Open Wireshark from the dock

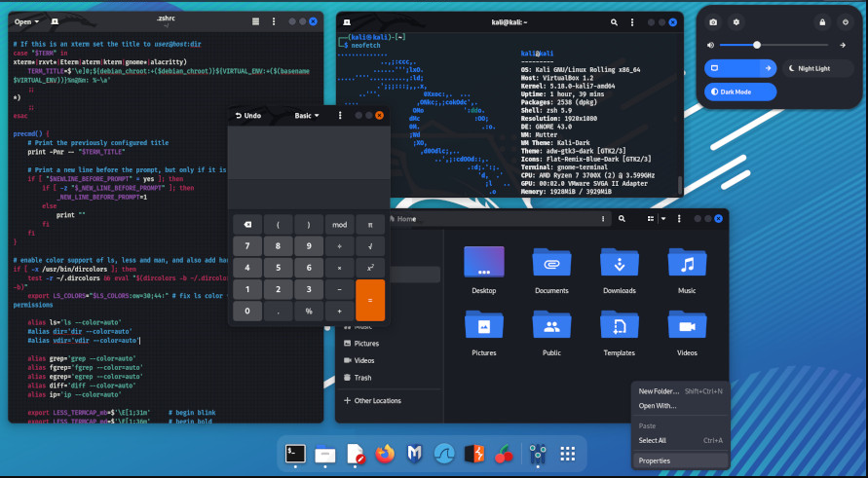pos(444,453)
